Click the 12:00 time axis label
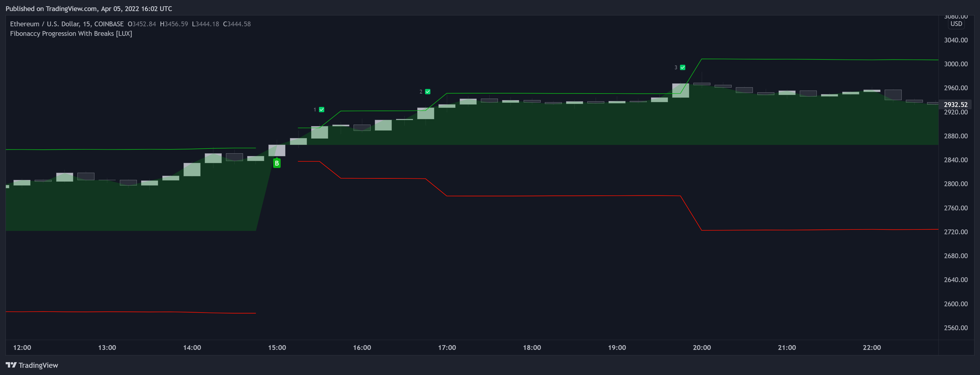 pyautogui.click(x=22, y=348)
